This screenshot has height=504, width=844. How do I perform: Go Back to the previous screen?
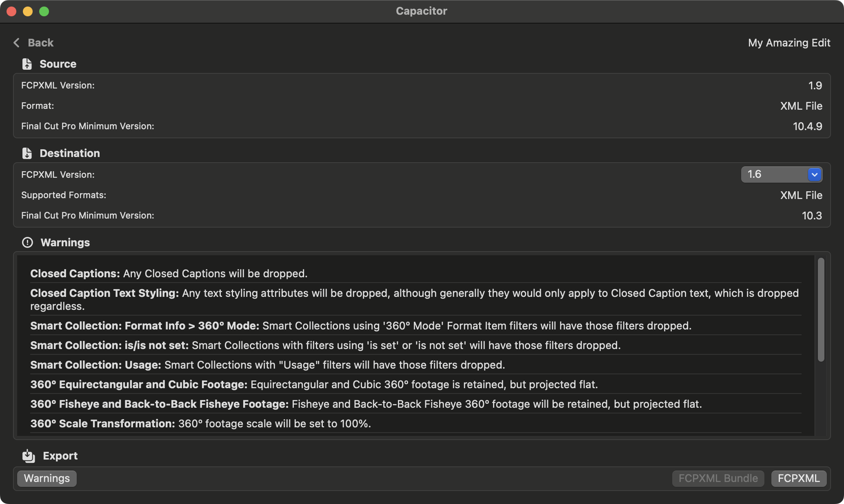tap(40, 43)
